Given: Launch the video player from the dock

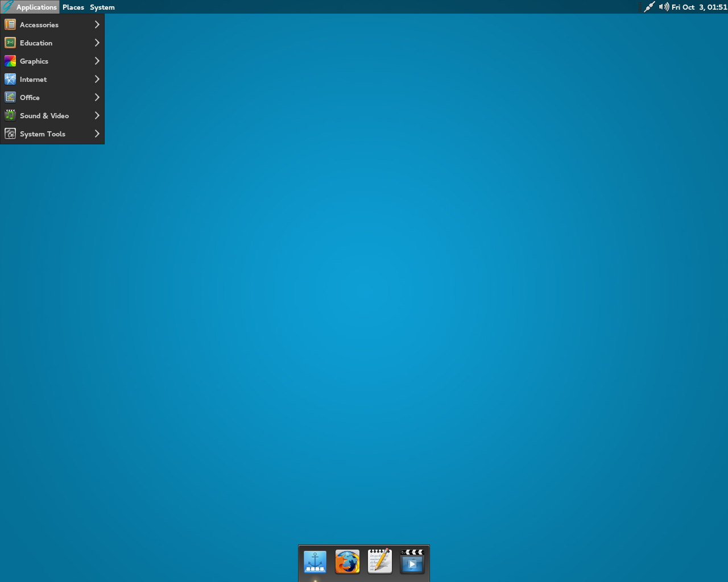Looking at the screenshot, I should pyautogui.click(x=412, y=562).
